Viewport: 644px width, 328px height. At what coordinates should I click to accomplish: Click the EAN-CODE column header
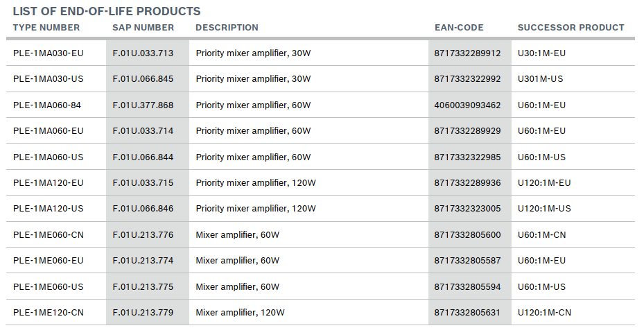[x=459, y=28]
